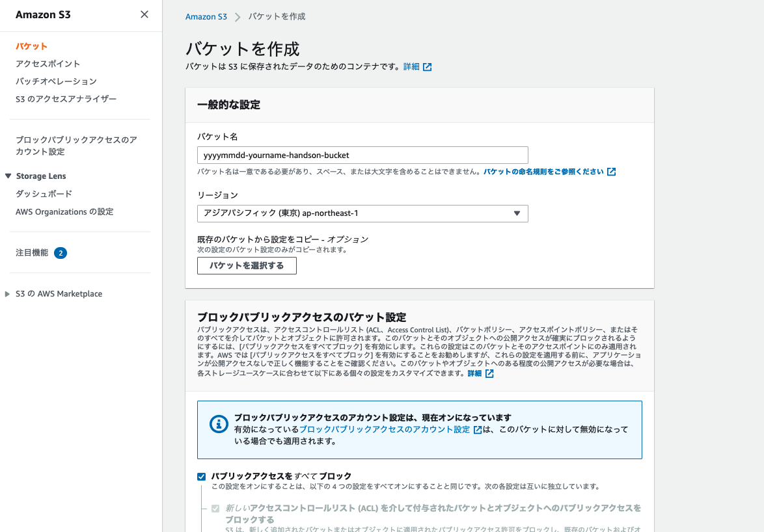
Task: Open ブロックパブリックアクセスのアカウント設定 link in notice
Action: click(x=385, y=429)
